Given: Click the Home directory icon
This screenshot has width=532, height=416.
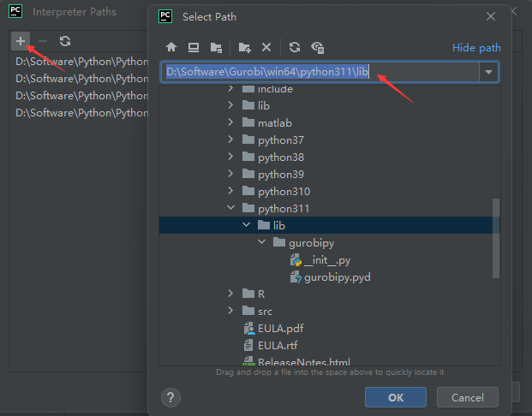Looking at the screenshot, I should click(x=171, y=48).
